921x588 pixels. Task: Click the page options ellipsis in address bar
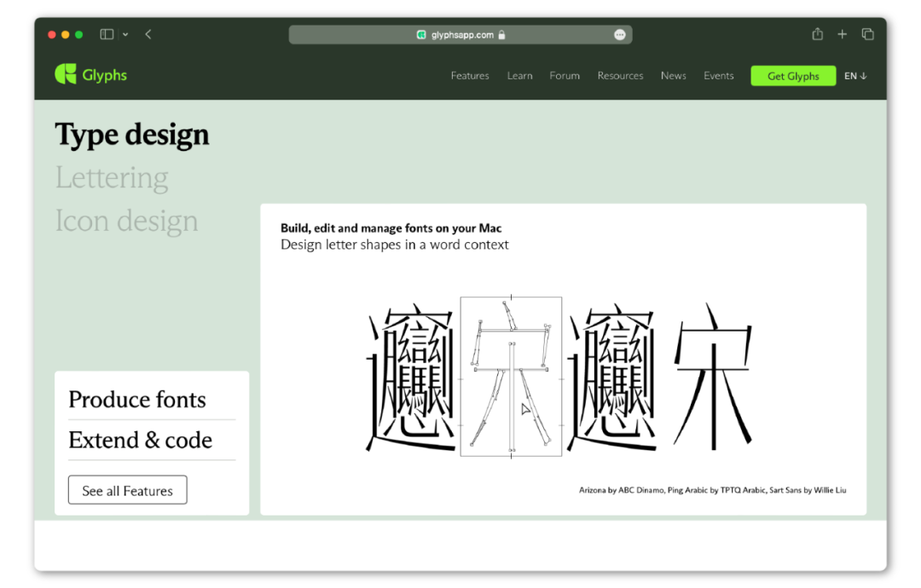(x=620, y=35)
